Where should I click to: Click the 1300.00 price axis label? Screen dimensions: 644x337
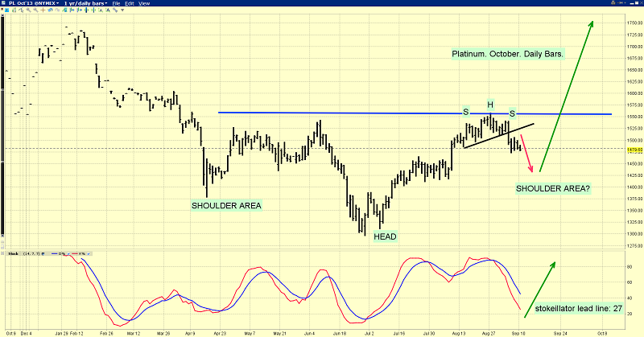point(635,234)
